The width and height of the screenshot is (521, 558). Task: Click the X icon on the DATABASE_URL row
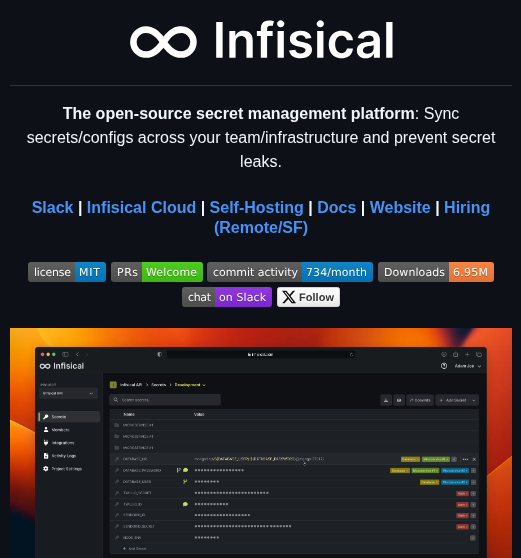point(474,459)
